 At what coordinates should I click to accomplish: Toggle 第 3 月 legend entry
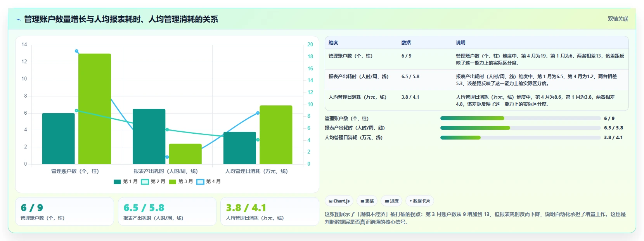[x=181, y=182]
